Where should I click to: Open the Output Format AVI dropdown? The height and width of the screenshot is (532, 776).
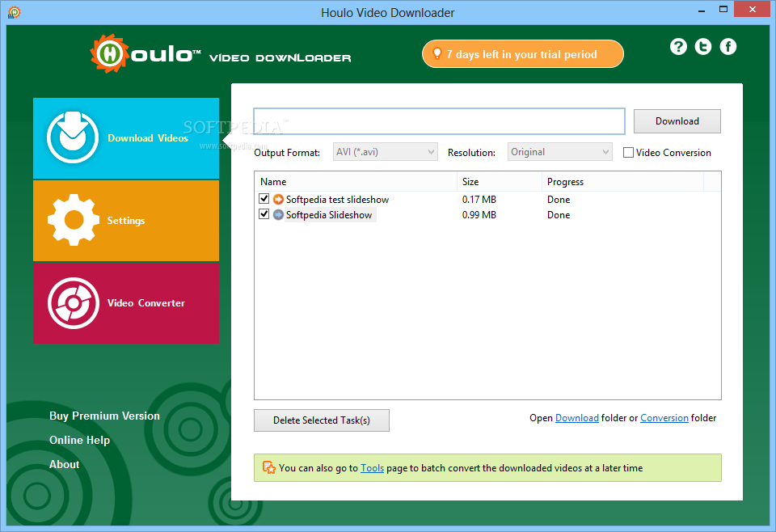click(385, 152)
